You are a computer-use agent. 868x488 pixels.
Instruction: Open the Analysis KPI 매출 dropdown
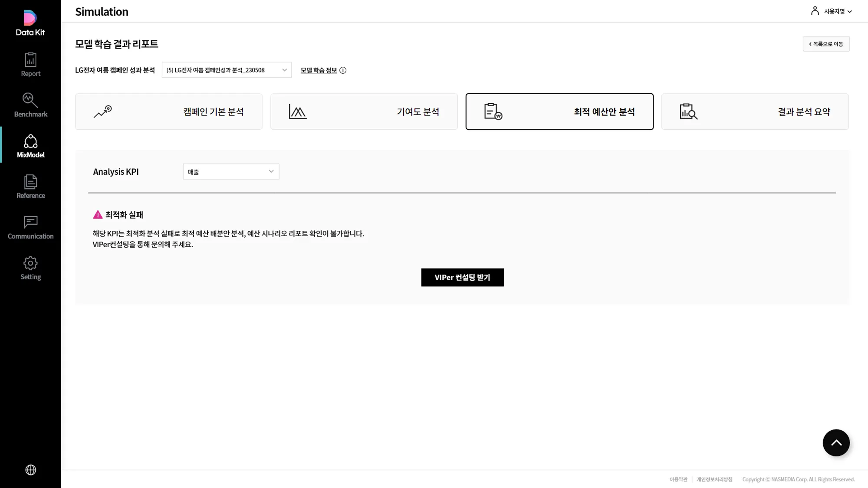point(231,171)
